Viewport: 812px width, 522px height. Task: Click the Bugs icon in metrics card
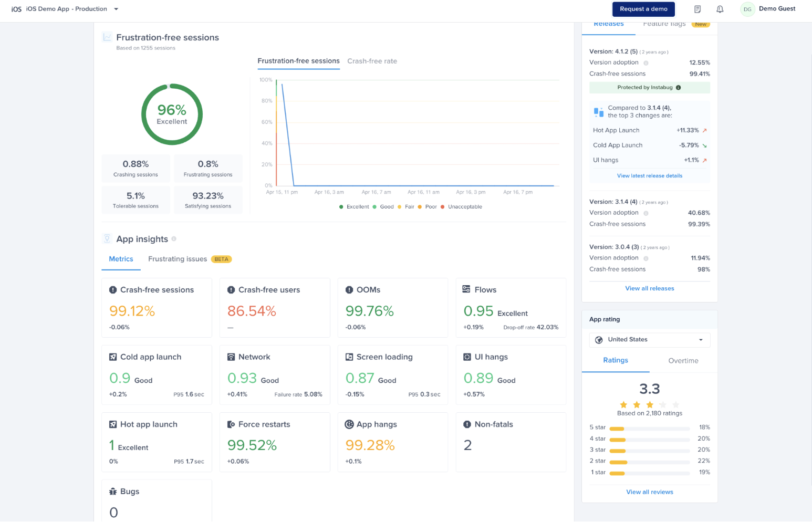[113, 492]
